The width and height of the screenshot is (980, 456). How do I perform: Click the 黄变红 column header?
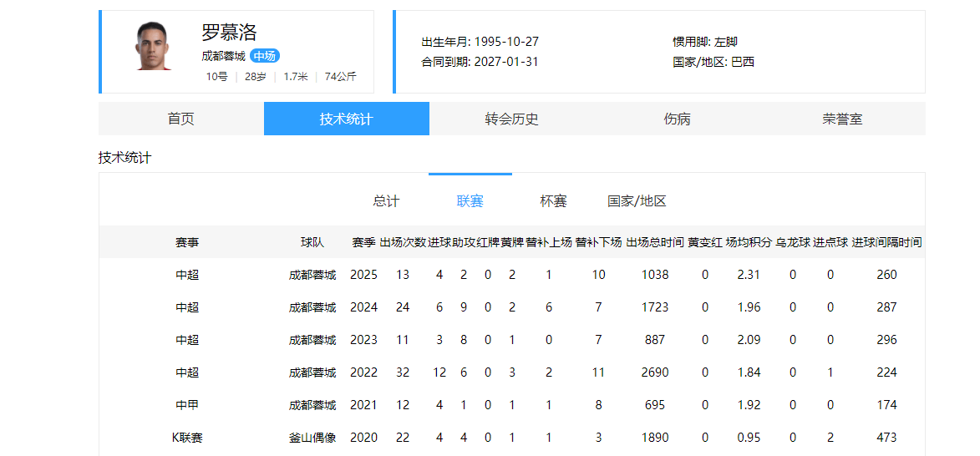[705, 242]
